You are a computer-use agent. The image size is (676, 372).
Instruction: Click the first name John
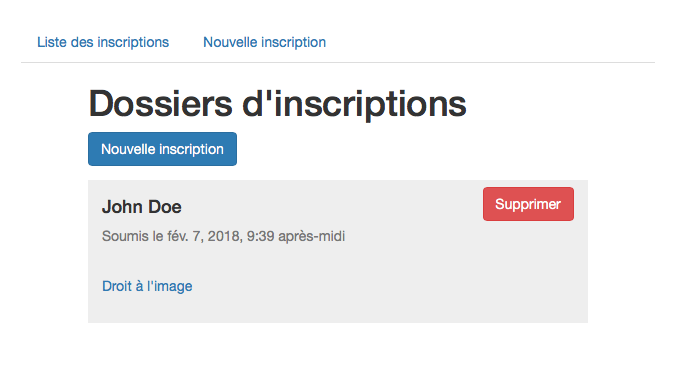[x=119, y=207]
